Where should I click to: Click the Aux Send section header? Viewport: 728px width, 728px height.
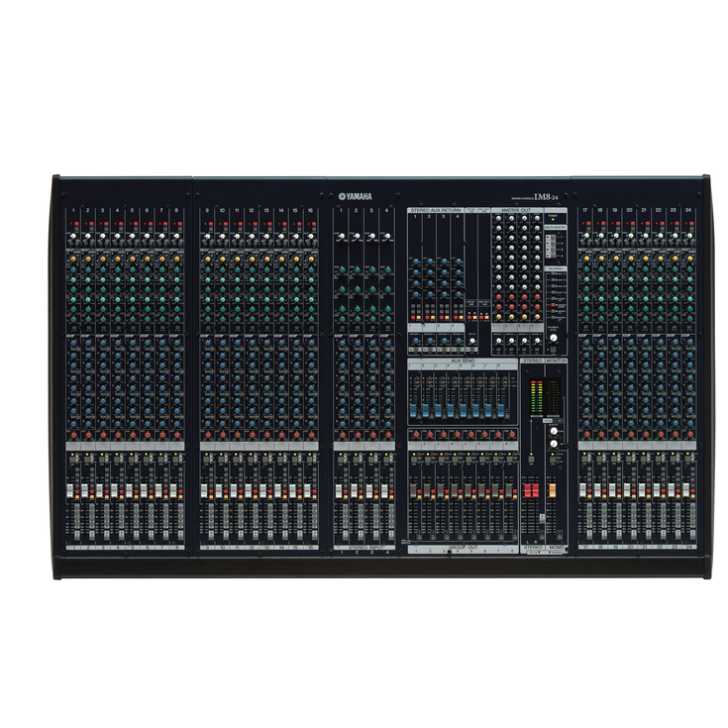[462, 362]
